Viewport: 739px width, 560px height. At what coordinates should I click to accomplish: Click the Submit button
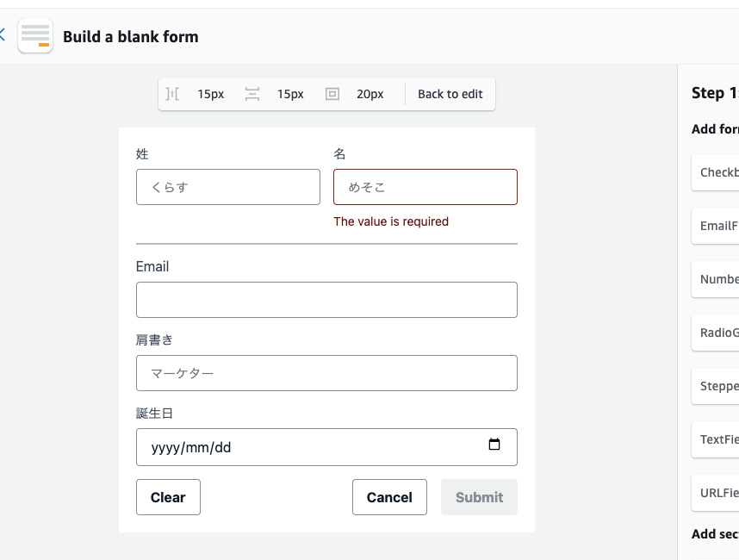pyautogui.click(x=479, y=497)
